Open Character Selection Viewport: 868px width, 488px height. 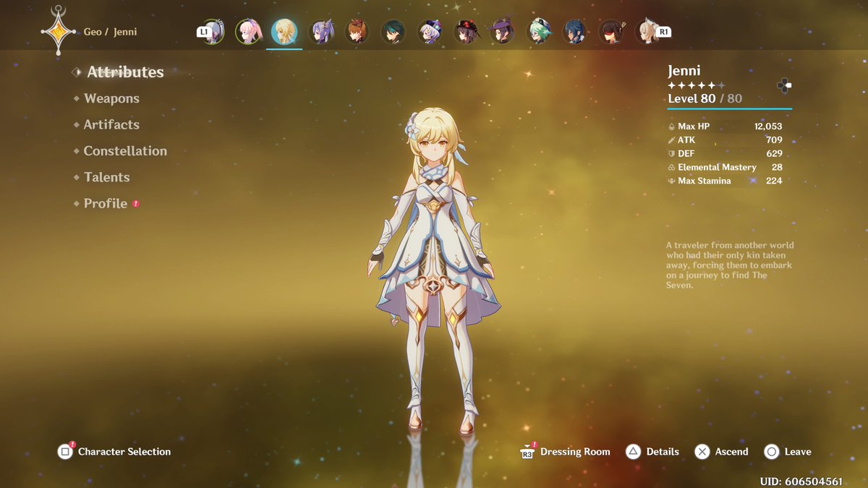[114, 452]
